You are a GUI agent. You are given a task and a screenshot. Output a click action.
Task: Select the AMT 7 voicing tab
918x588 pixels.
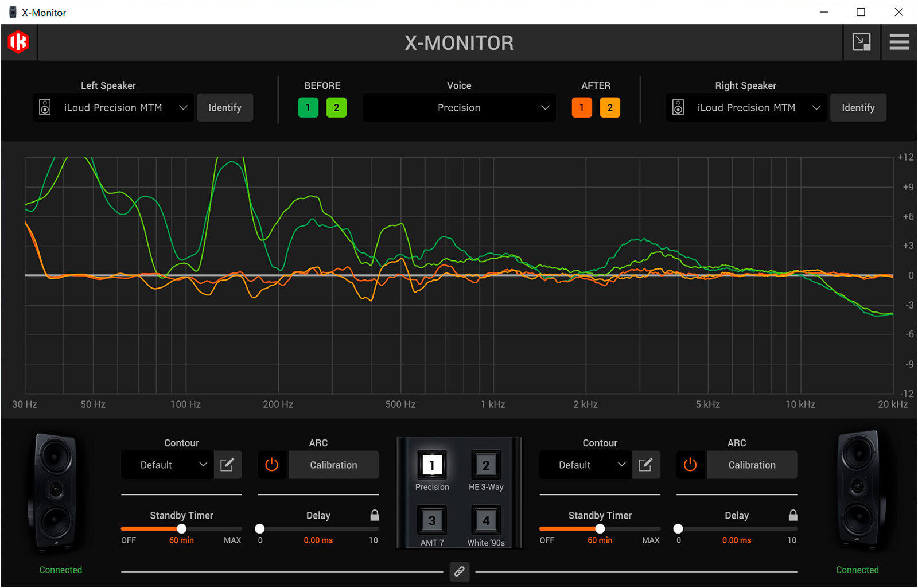pyautogui.click(x=432, y=521)
